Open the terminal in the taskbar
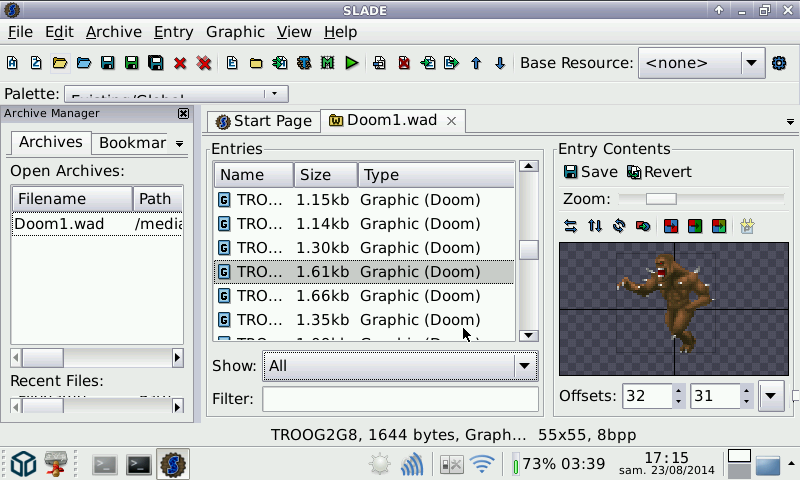Image resolution: width=800 pixels, height=480 pixels. tap(139, 465)
